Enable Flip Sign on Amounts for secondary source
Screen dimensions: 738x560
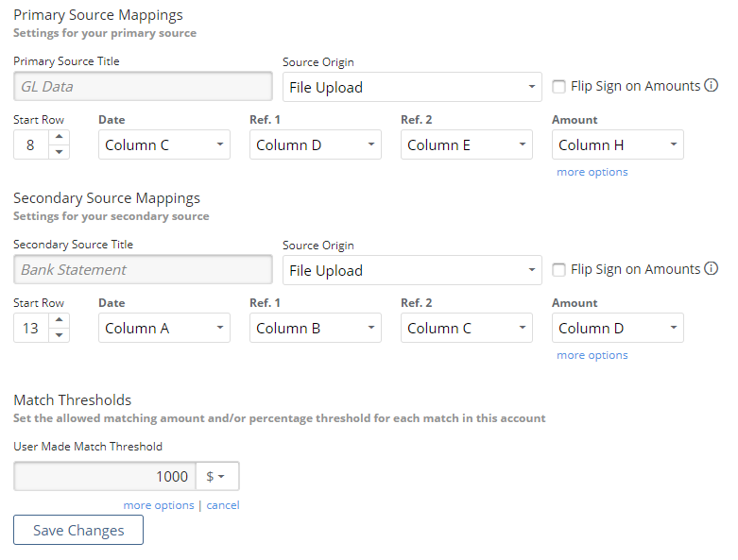point(558,270)
